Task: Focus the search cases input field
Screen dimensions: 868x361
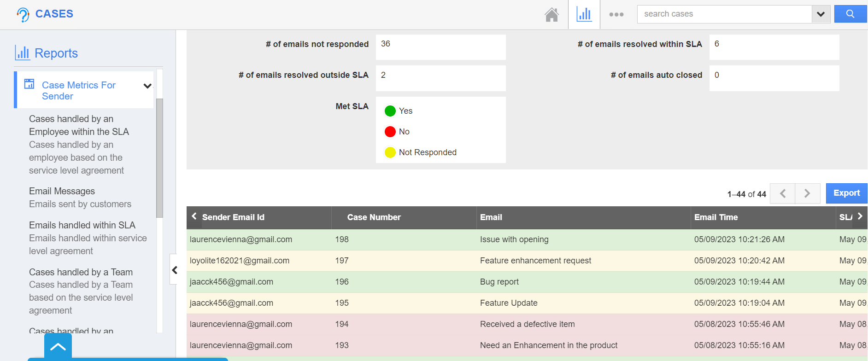Action: pyautogui.click(x=724, y=14)
